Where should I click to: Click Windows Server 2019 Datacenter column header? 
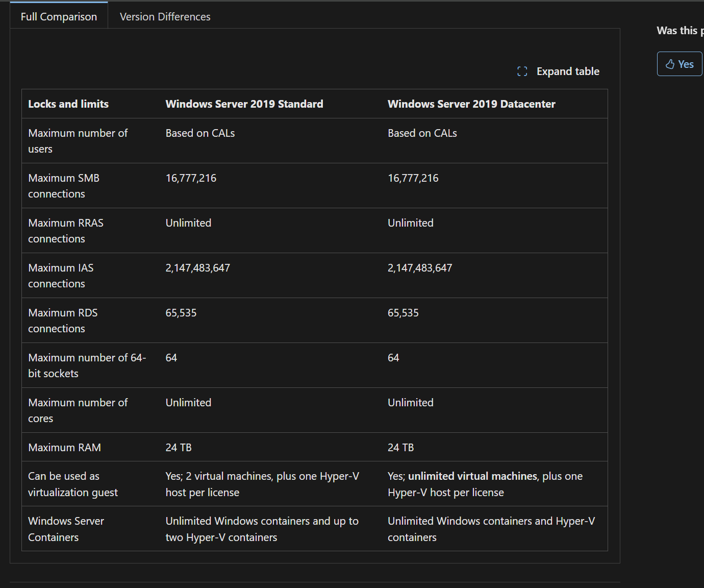point(471,104)
